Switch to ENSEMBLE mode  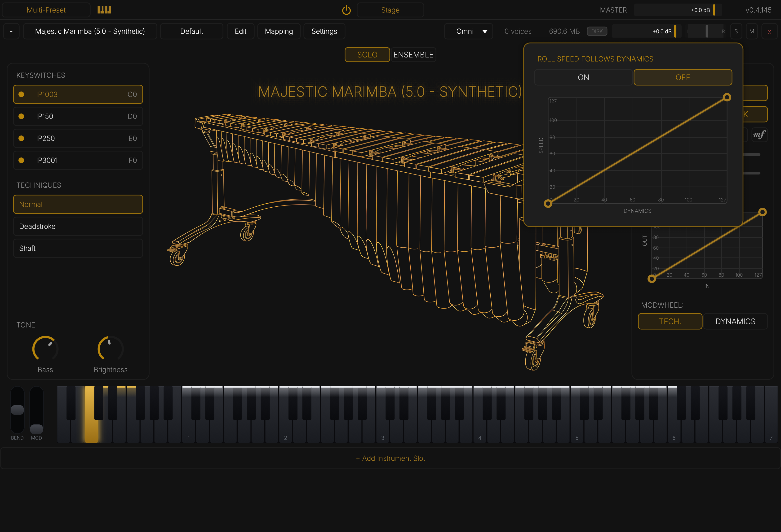(413, 55)
